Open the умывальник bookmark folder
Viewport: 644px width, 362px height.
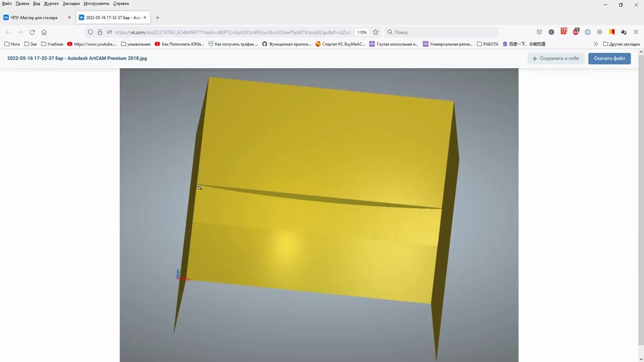(x=136, y=44)
